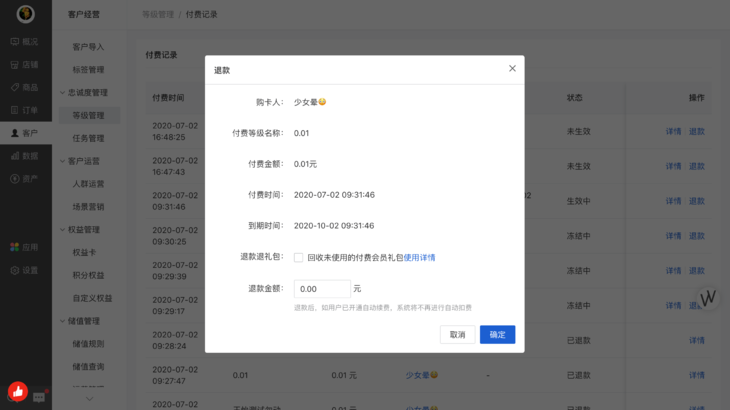Click the red thumbs-up icon at bottom left
This screenshot has height=410, width=730.
coord(17,391)
